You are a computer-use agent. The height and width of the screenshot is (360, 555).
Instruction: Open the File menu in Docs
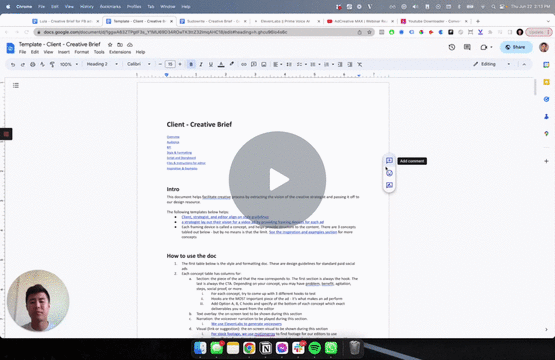[x=22, y=52]
